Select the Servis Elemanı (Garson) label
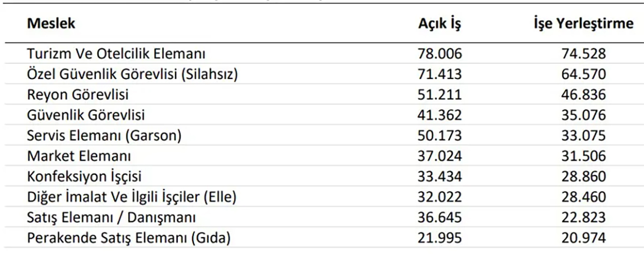 pos(104,136)
